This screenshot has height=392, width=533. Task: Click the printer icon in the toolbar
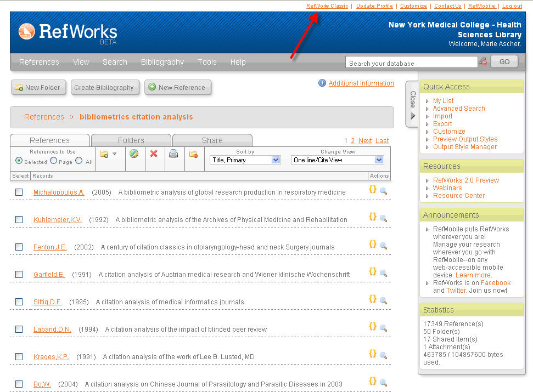[173, 154]
